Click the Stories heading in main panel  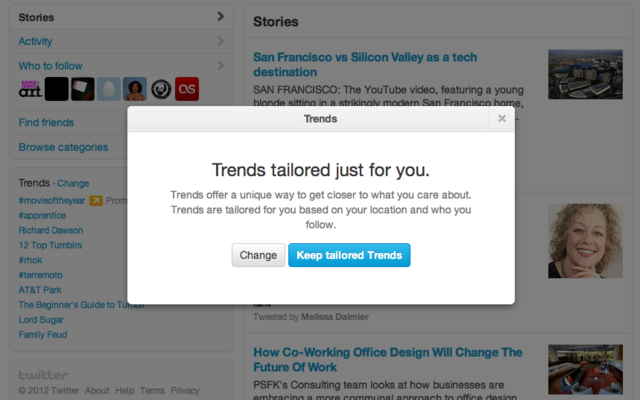pos(276,22)
